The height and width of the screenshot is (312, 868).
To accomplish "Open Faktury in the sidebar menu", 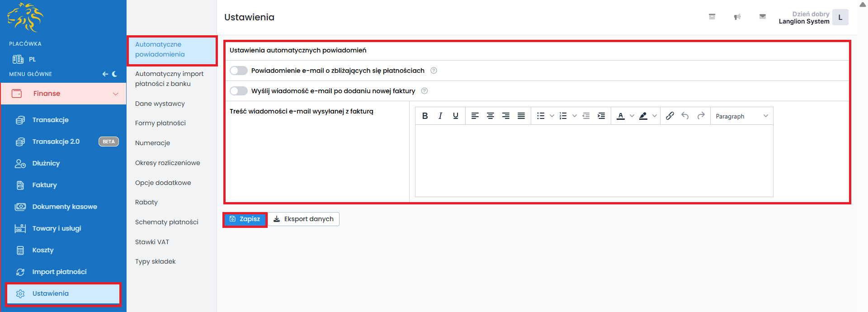I will [44, 185].
